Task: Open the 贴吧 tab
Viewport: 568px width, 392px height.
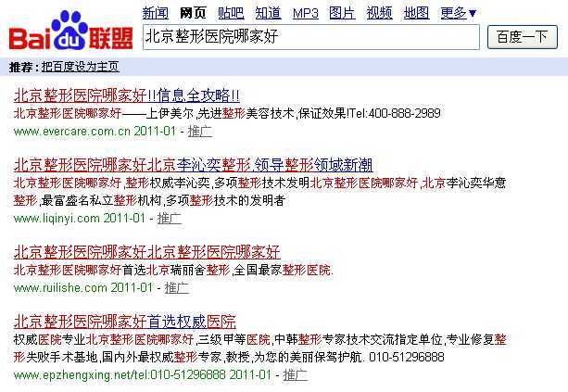Action: tap(231, 13)
